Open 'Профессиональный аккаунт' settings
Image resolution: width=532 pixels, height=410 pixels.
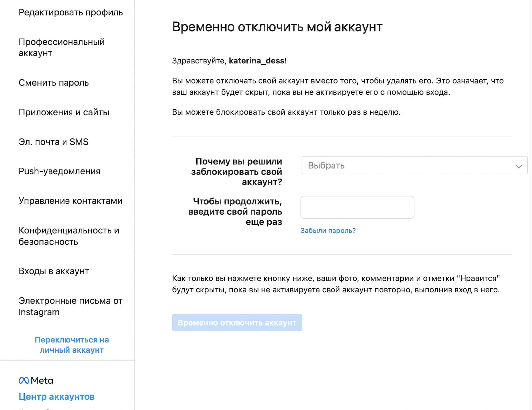(62, 47)
